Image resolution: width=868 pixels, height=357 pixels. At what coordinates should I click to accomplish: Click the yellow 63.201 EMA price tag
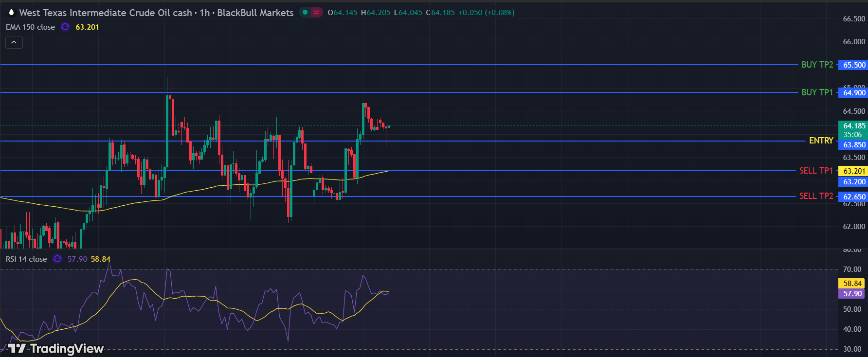854,171
